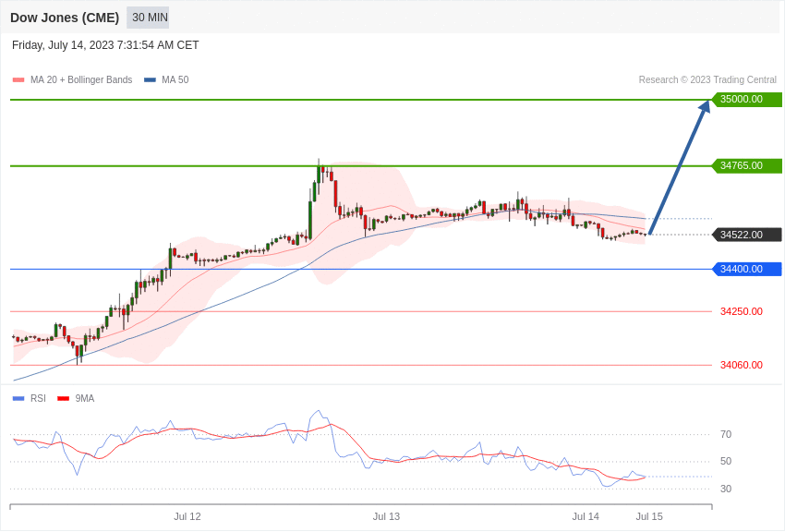
Task: Click the 34765.00 green resistance label
Action: coord(746,165)
